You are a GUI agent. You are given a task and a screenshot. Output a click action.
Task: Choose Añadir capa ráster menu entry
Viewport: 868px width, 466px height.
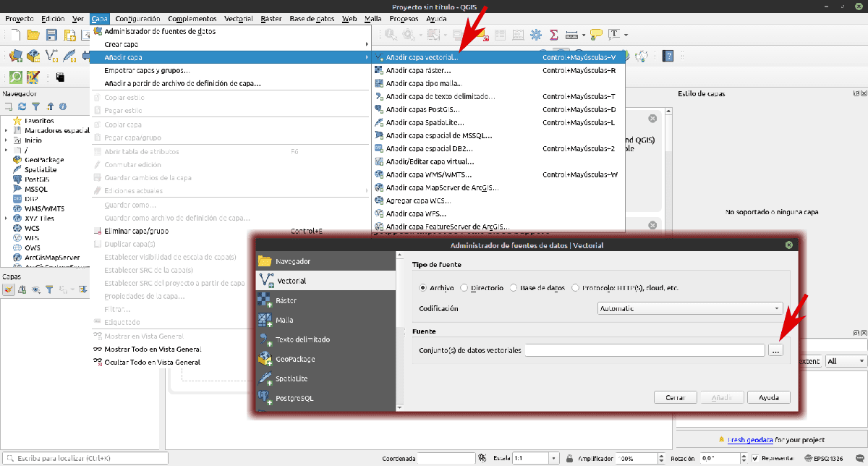(498, 70)
